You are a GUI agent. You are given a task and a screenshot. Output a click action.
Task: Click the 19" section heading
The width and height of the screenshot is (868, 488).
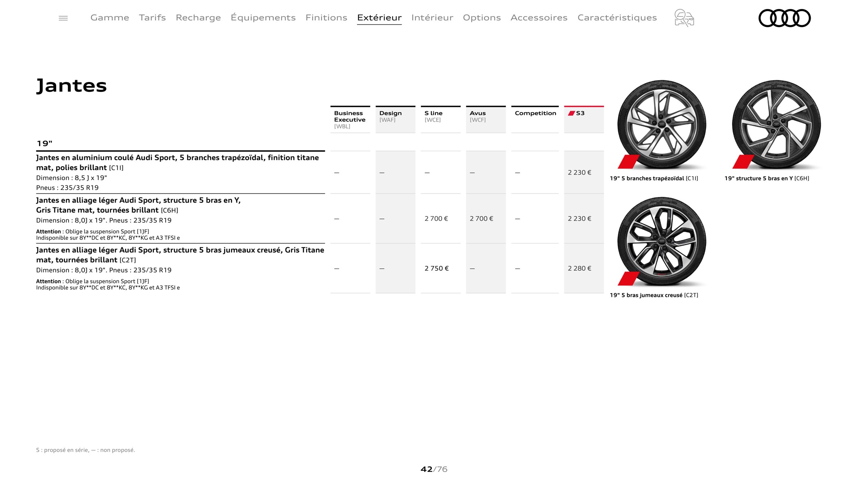click(x=45, y=144)
